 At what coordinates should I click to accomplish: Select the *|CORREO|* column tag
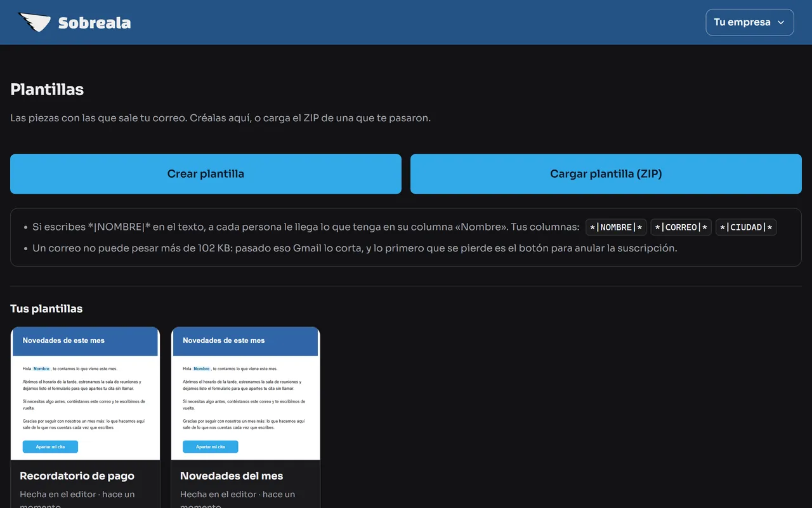681,227
